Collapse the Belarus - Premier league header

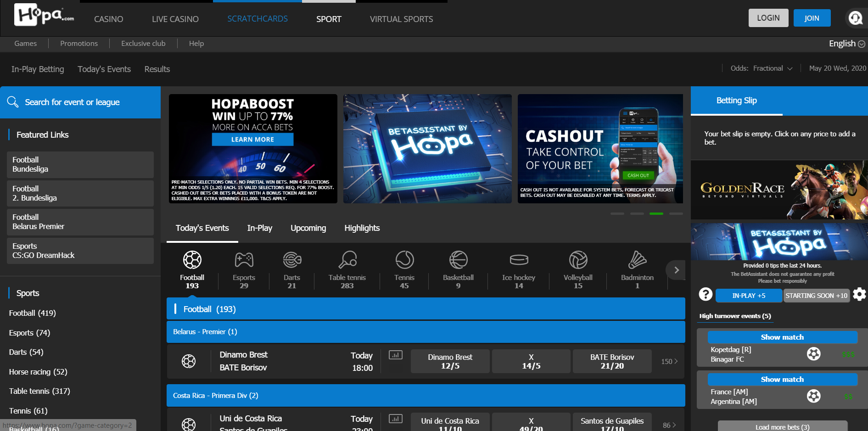(x=426, y=332)
